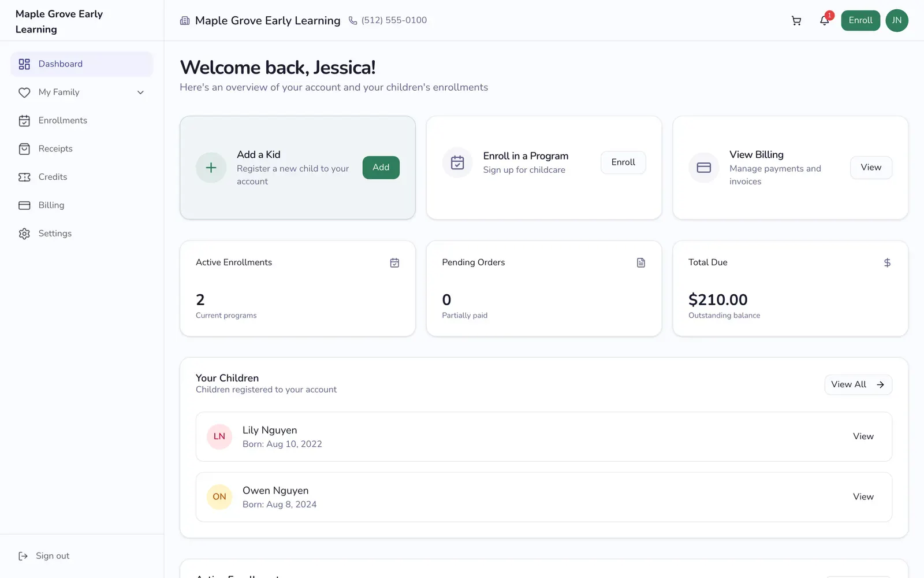Screen dimensions: 924x578
Task: Click the building icon beside Maple Grove header
Action: [185, 21]
